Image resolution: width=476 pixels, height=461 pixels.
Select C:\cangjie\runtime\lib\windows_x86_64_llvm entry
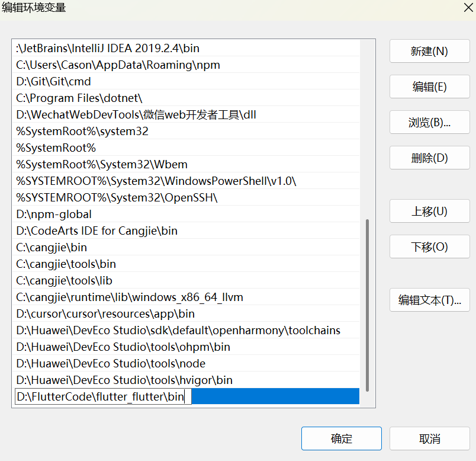186,297
